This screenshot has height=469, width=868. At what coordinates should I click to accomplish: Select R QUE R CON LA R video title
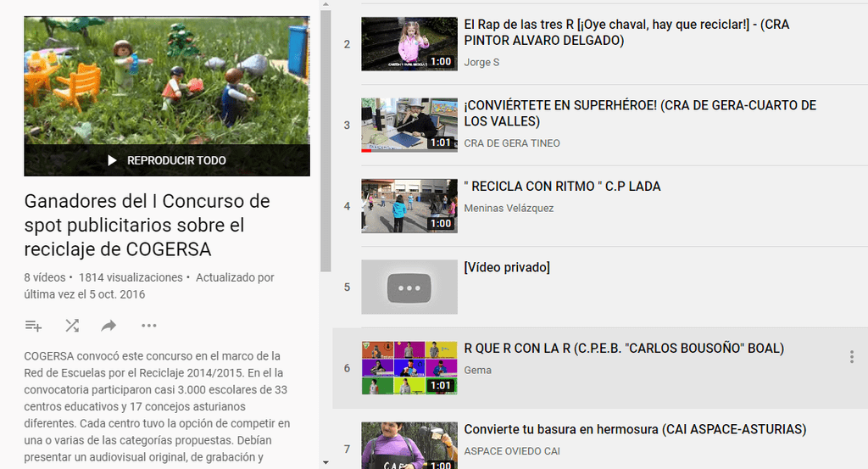click(624, 349)
